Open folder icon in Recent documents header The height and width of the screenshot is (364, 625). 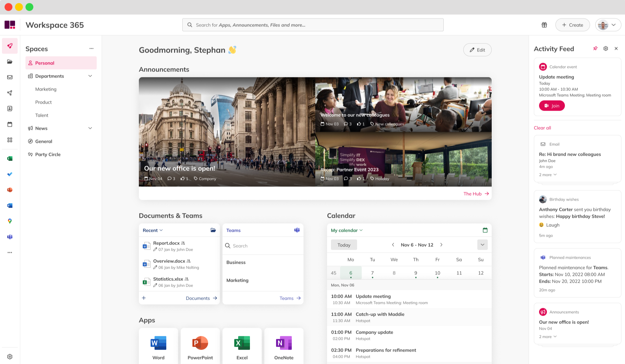pyautogui.click(x=213, y=230)
